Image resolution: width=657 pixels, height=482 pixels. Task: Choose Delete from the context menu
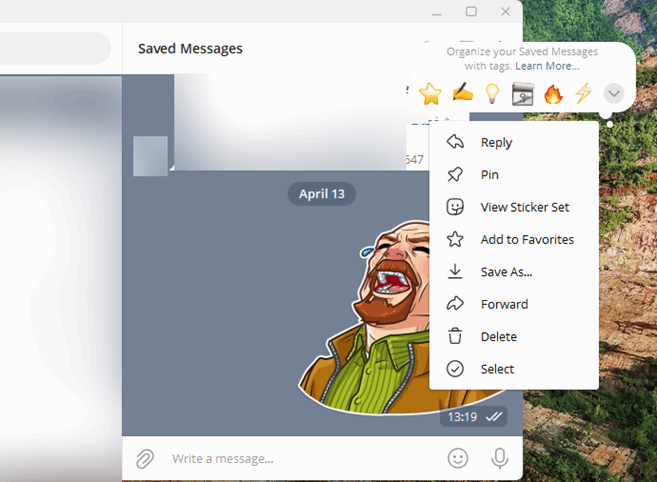(514, 337)
